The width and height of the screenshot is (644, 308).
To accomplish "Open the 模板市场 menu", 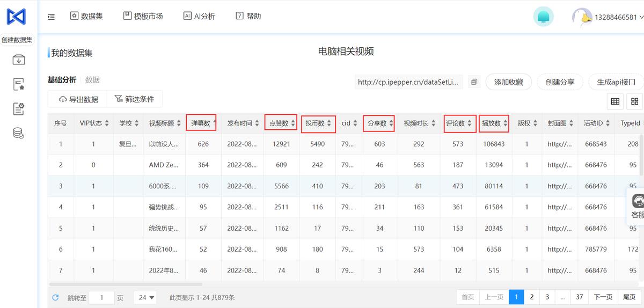I will [x=143, y=16].
